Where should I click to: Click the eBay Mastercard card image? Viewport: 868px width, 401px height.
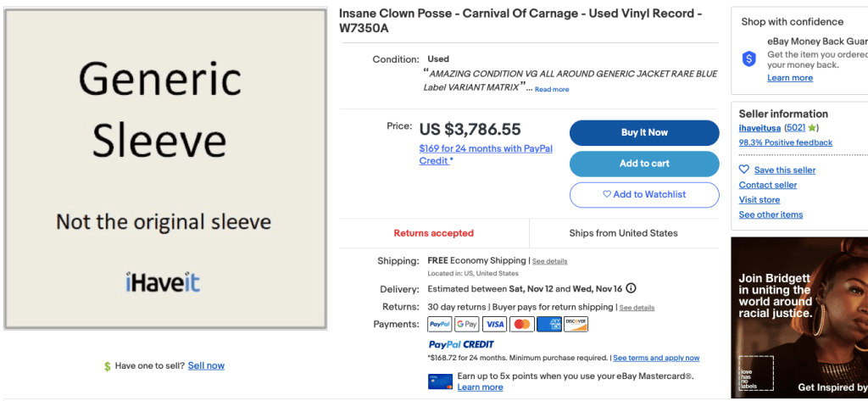coord(440,381)
